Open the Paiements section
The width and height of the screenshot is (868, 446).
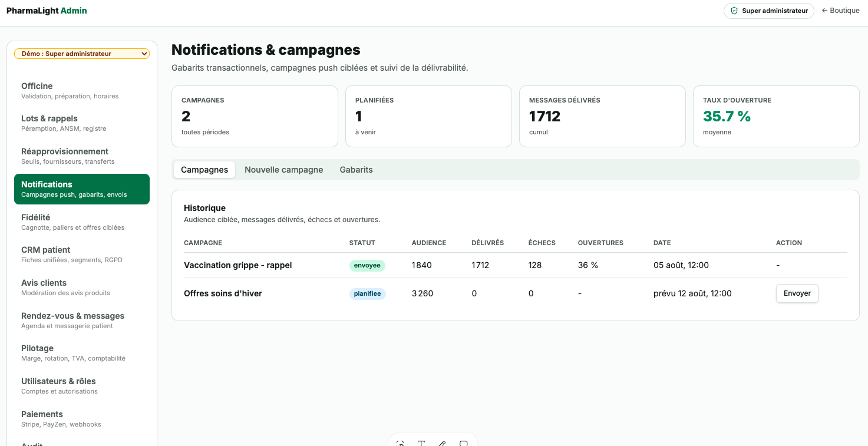click(82, 419)
